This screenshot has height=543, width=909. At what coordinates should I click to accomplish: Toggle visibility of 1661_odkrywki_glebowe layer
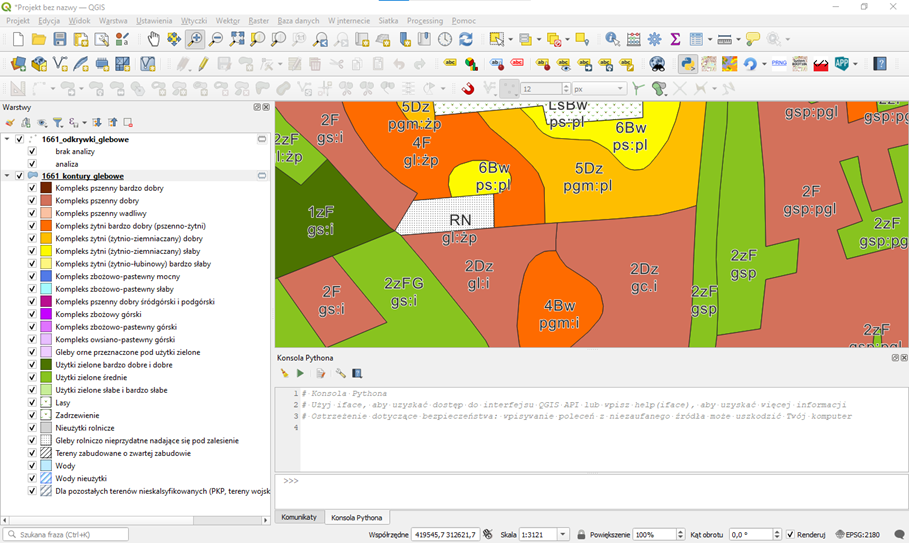click(x=19, y=139)
